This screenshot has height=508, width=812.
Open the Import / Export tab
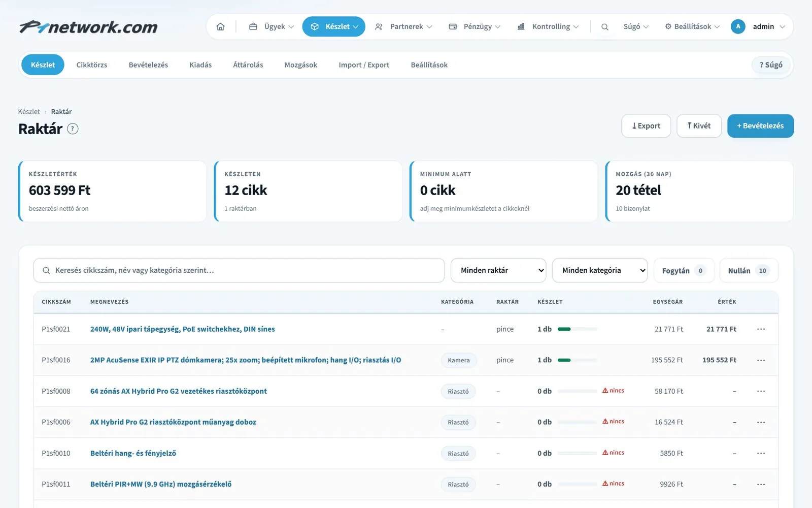coord(364,65)
